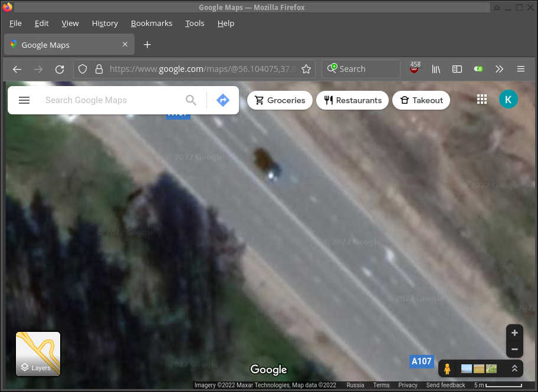Open the Layers map type thumbnail

tap(38, 354)
